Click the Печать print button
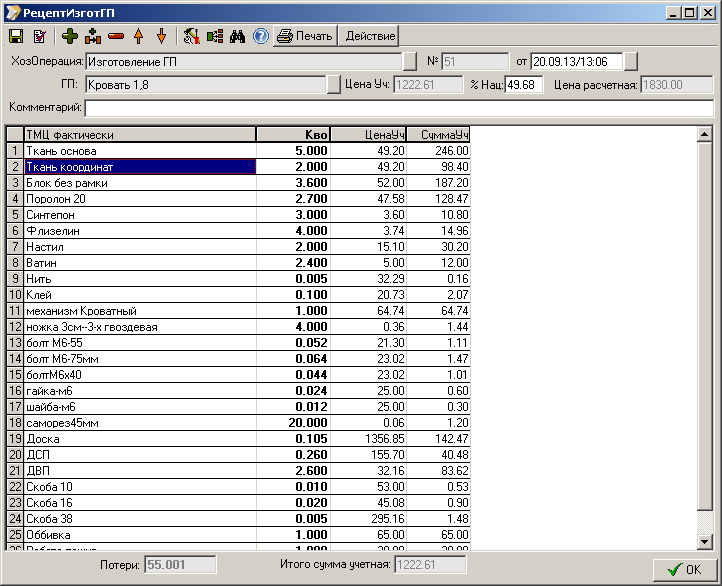The height and width of the screenshot is (586, 722). point(305,36)
